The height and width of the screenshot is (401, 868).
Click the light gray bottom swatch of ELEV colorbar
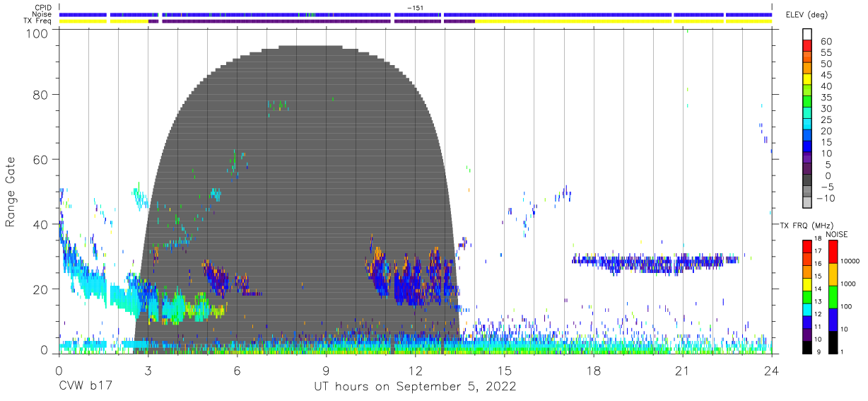(807, 204)
